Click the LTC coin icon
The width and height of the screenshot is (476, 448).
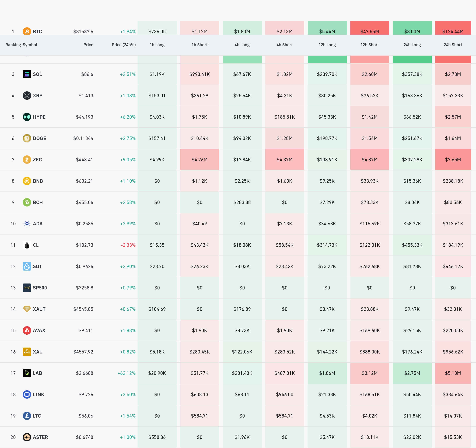(27, 416)
